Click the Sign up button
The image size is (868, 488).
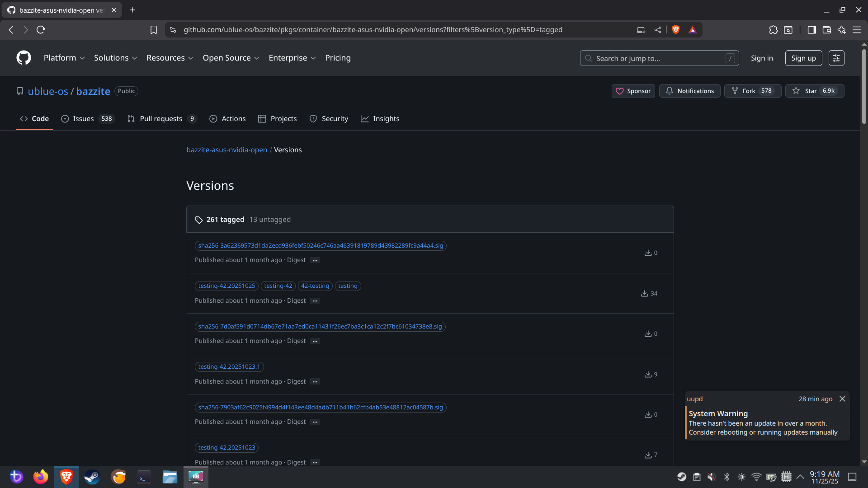803,58
